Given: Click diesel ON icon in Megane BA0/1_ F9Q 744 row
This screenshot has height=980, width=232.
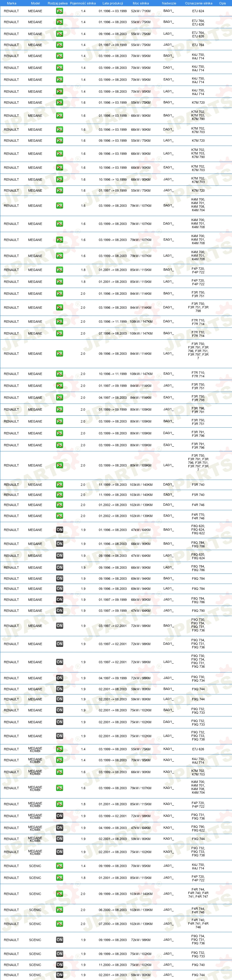Looking at the screenshot, I should tap(60, 689).
